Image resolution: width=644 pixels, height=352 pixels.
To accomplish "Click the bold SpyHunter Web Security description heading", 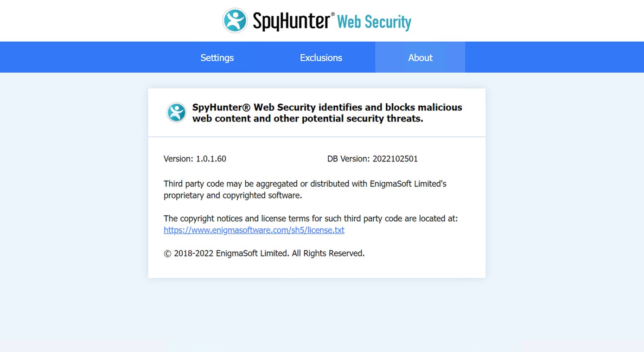I will (327, 113).
